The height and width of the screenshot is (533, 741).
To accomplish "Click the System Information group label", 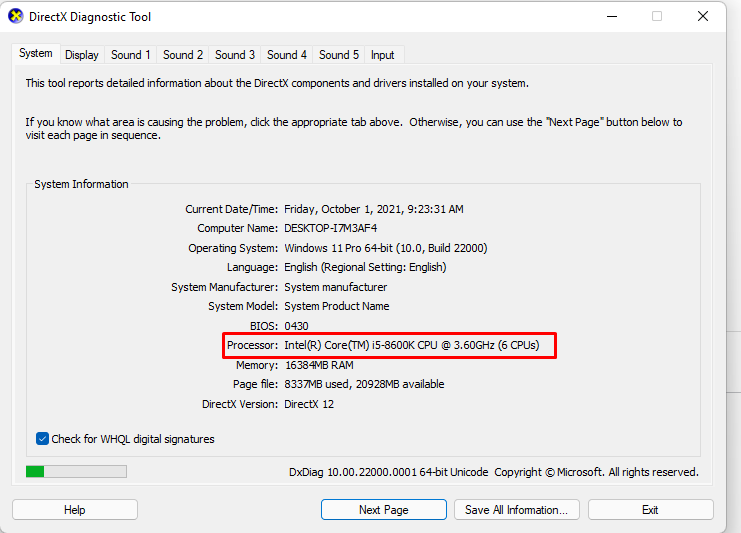I will coord(81,184).
